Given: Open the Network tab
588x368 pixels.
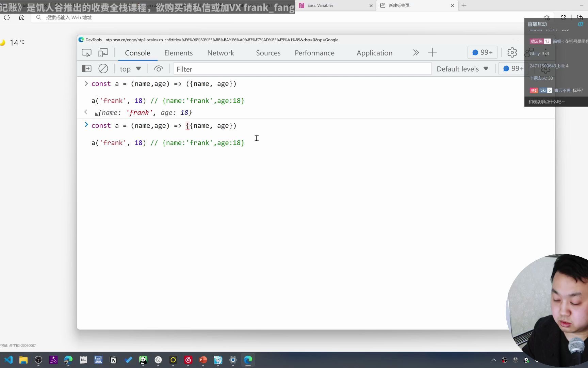Looking at the screenshot, I should pos(220,53).
